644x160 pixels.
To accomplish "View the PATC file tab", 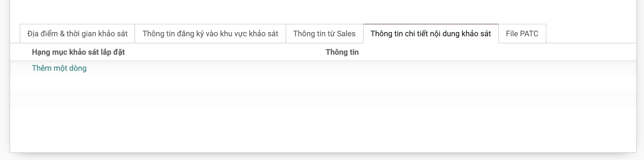I will pyautogui.click(x=522, y=34).
